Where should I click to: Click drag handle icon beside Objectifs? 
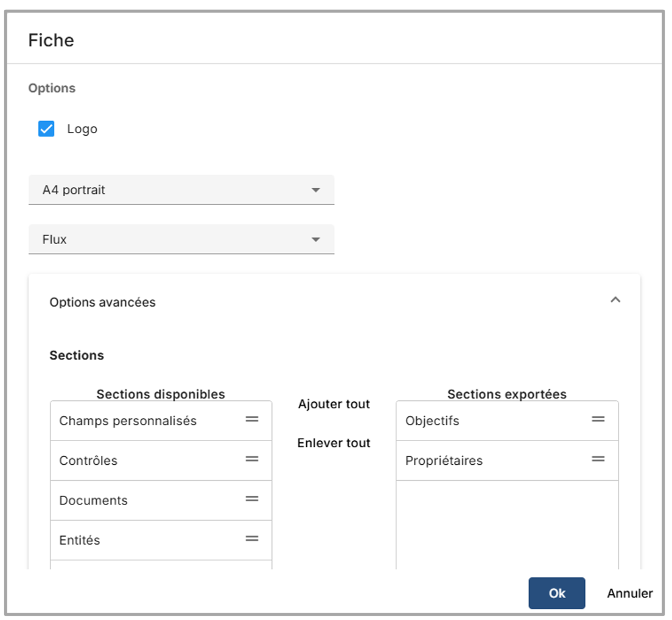598,419
